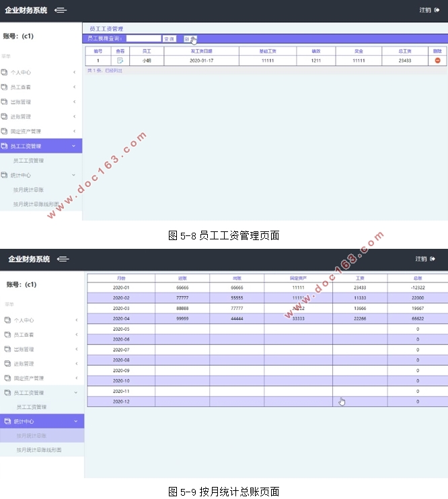Click 企业财务系统 title in Figure 5-8 header
This screenshot has height=499, width=448.
click(26, 10)
